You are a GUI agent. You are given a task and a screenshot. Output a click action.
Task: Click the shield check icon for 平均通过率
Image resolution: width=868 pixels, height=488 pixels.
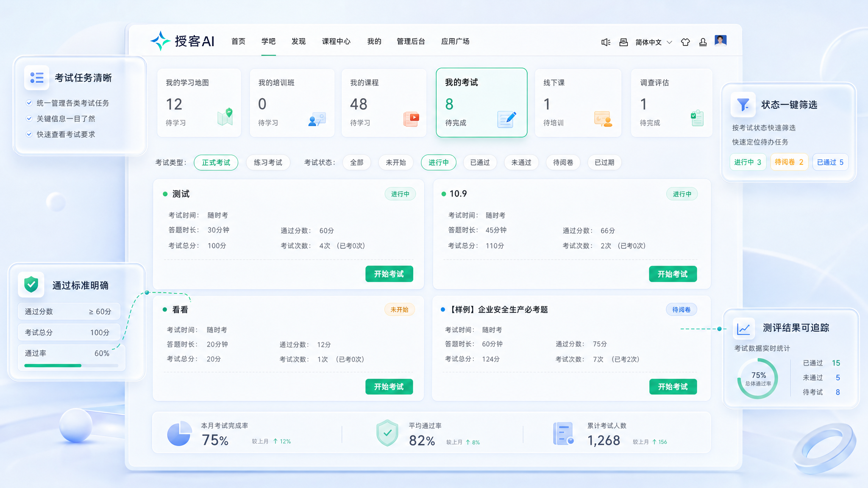(387, 433)
